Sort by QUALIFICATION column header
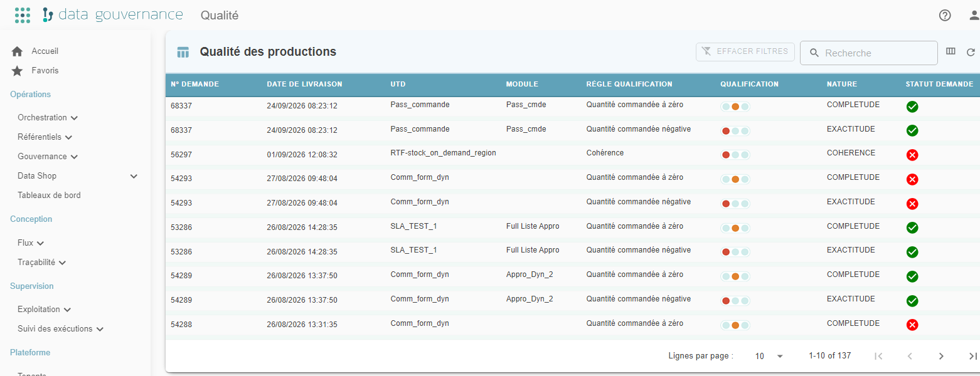The width and height of the screenshot is (980, 376). pos(749,84)
